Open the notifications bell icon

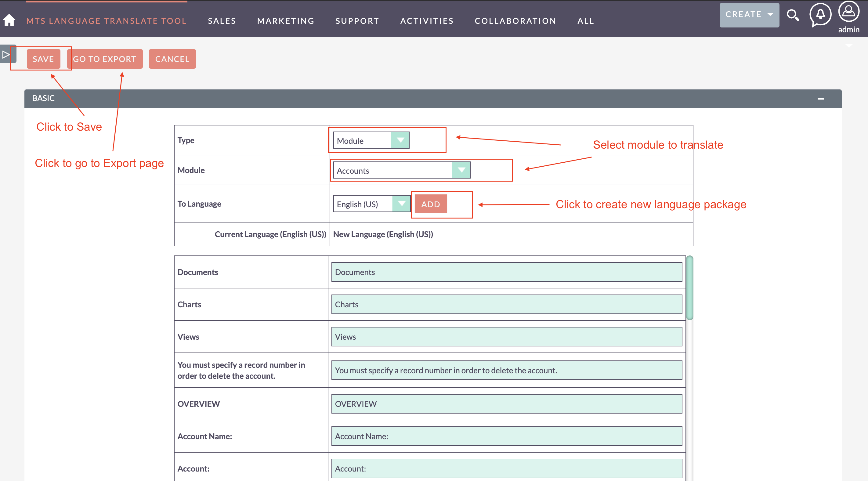click(x=820, y=14)
